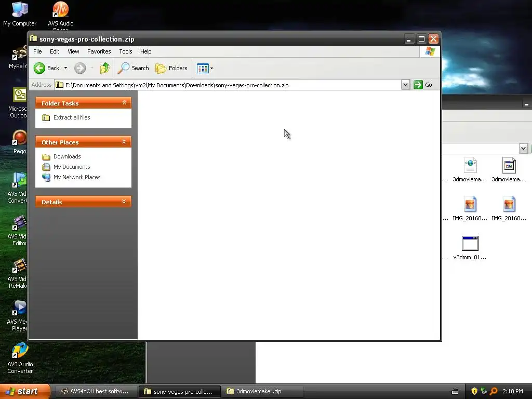Select the AVS Audio Editor desktop icon
The width and height of the screenshot is (532, 399).
[x=61, y=14]
